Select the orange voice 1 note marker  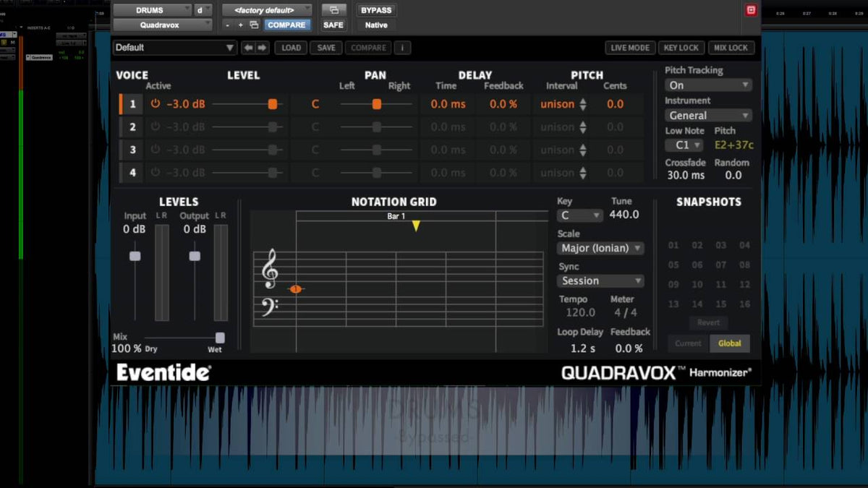pos(295,289)
